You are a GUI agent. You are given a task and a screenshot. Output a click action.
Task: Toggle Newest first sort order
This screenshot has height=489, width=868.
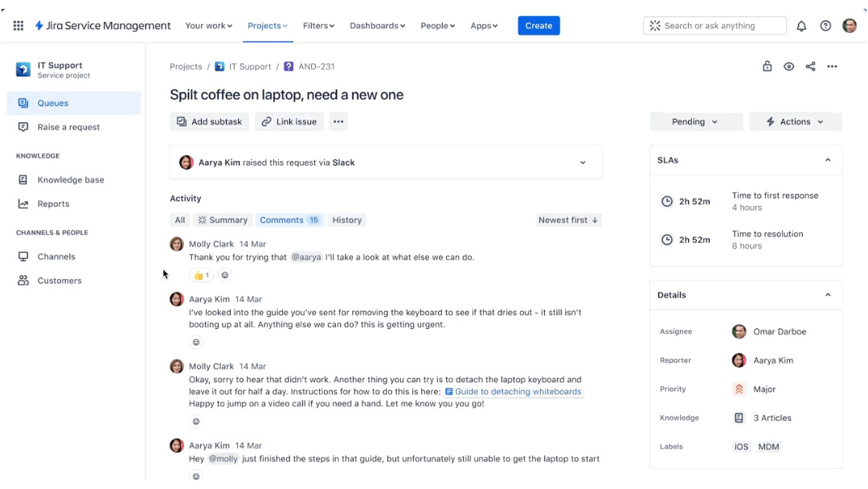pyautogui.click(x=568, y=220)
